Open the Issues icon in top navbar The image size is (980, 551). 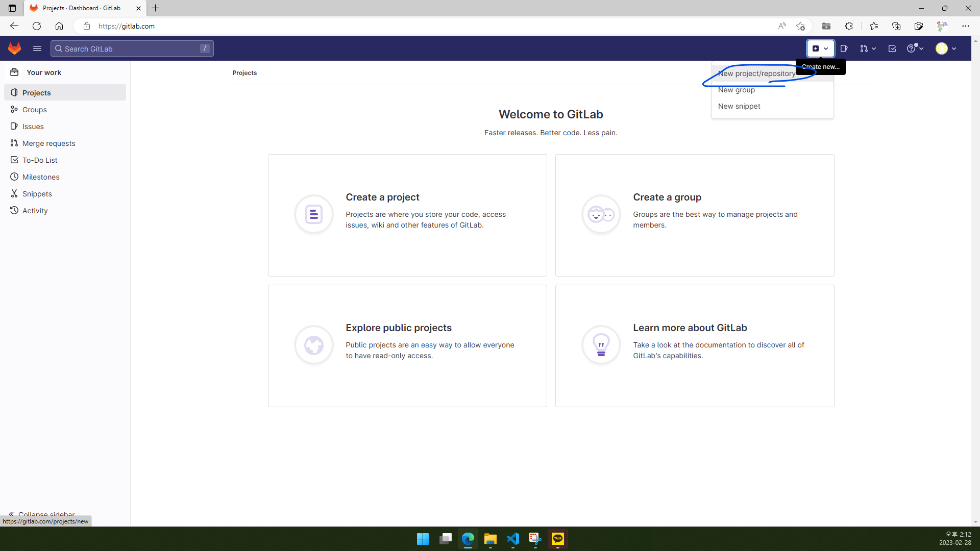coord(844,48)
